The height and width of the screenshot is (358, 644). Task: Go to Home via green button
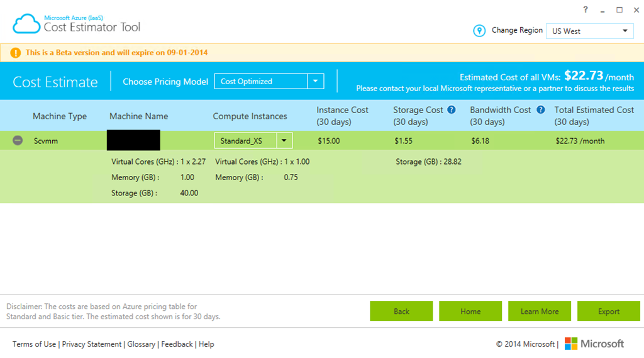(x=470, y=311)
